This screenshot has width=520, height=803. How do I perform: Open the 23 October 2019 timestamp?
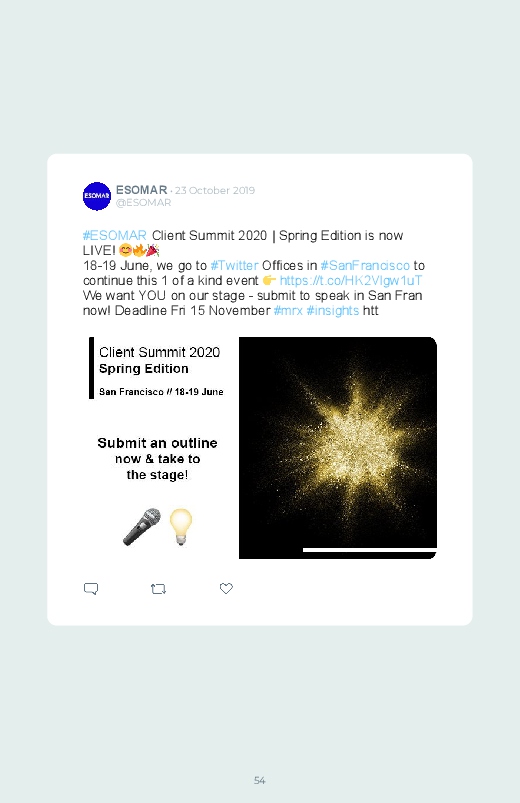[x=215, y=191]
